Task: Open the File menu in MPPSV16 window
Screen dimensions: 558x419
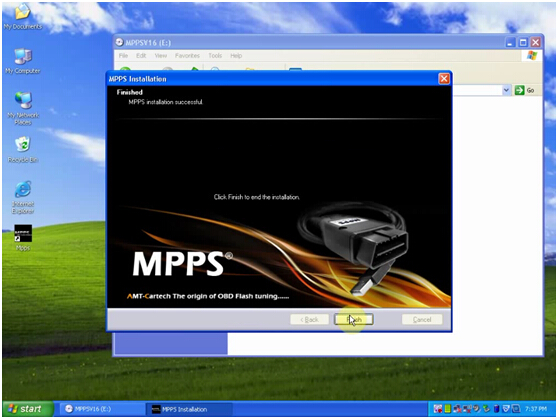Action: pyautogui.click(x=123, y=56)
